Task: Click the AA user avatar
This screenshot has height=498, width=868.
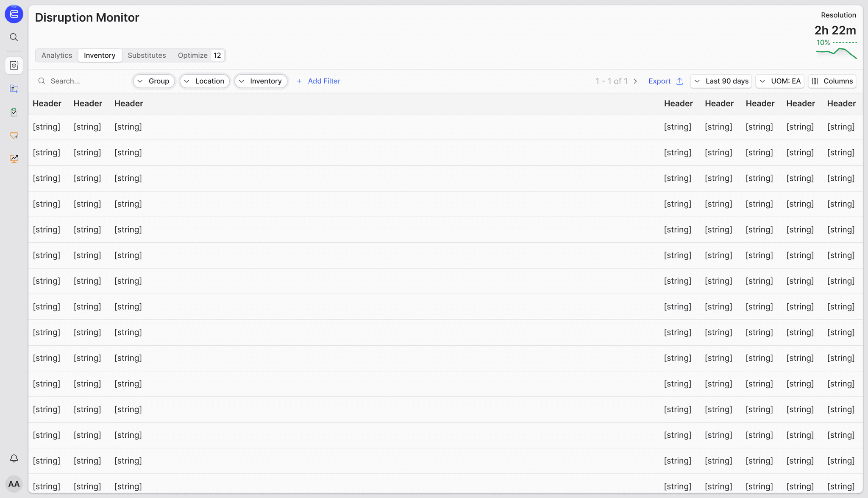Action: pyautogui.click(x=14, y=484)
